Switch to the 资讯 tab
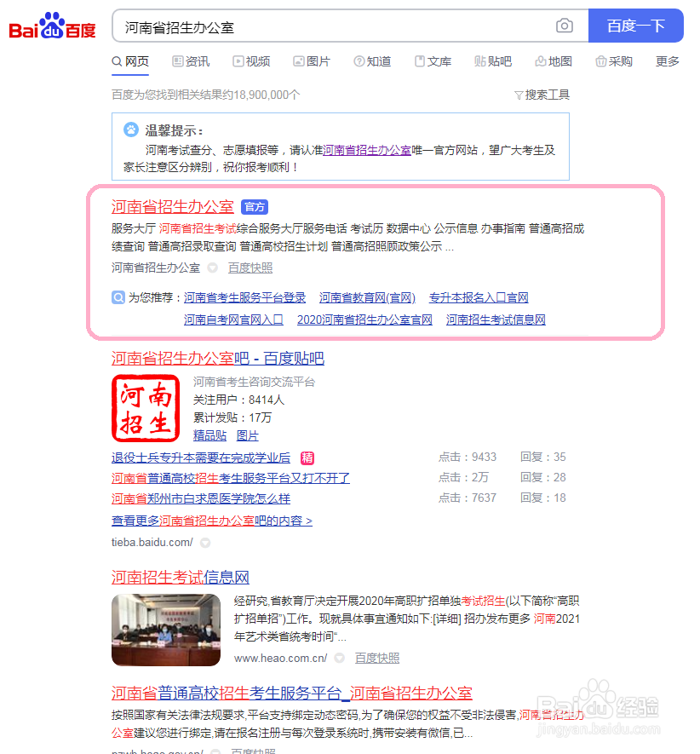The height and width of the screenshot is (754, 700). click(191, 61)
